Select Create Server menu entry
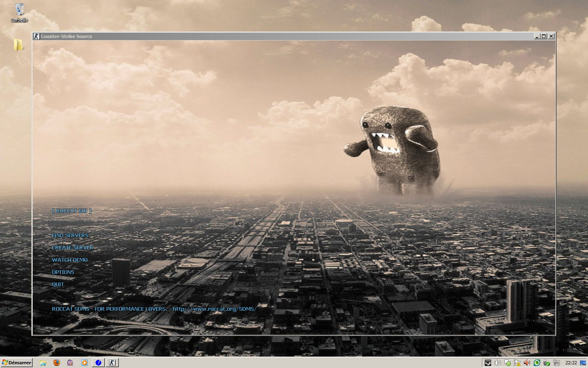 72,247
